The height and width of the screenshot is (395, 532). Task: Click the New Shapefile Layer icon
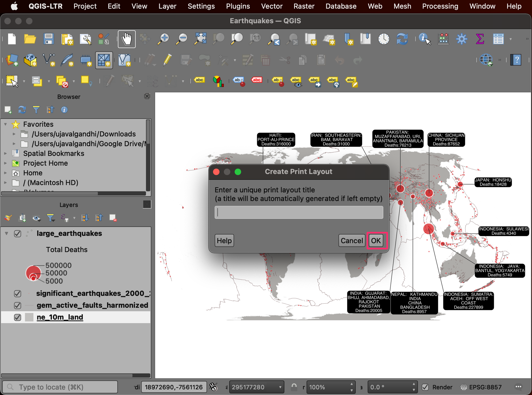[x=49, y=60]
